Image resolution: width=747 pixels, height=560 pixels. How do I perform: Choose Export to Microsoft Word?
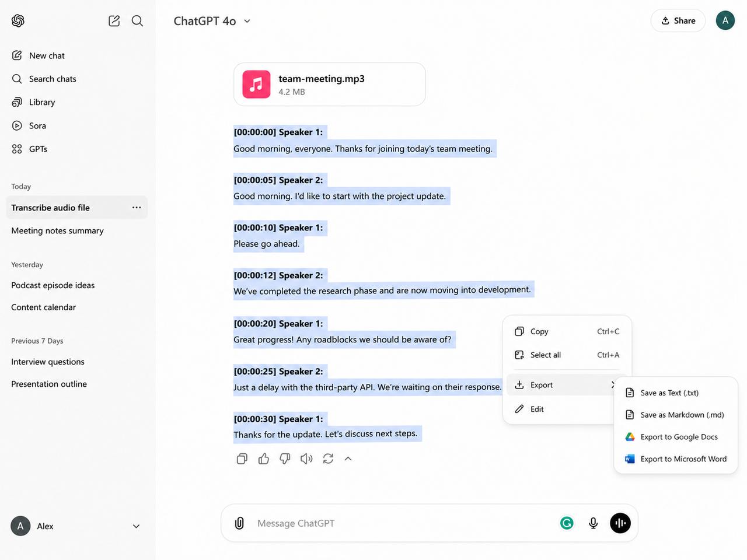pos(676,459)
